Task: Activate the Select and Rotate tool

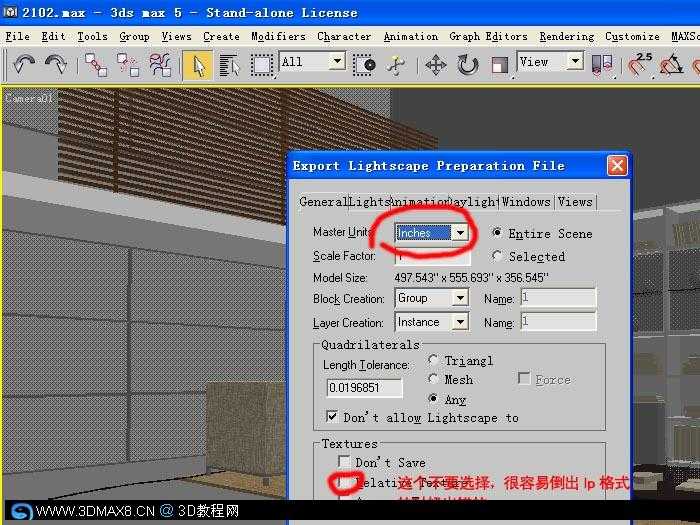Action: (x=467, y=65)
